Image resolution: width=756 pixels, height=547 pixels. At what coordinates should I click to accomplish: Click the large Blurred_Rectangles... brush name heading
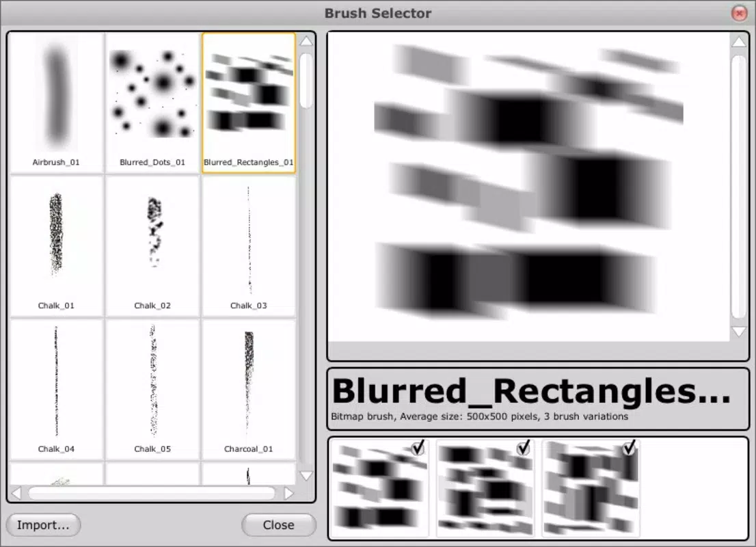[531, 390]
